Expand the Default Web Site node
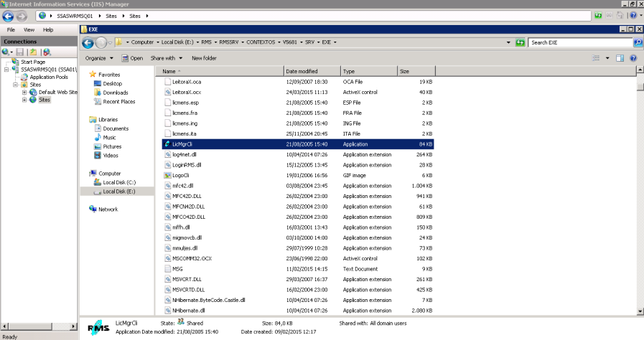 point(24,93)
